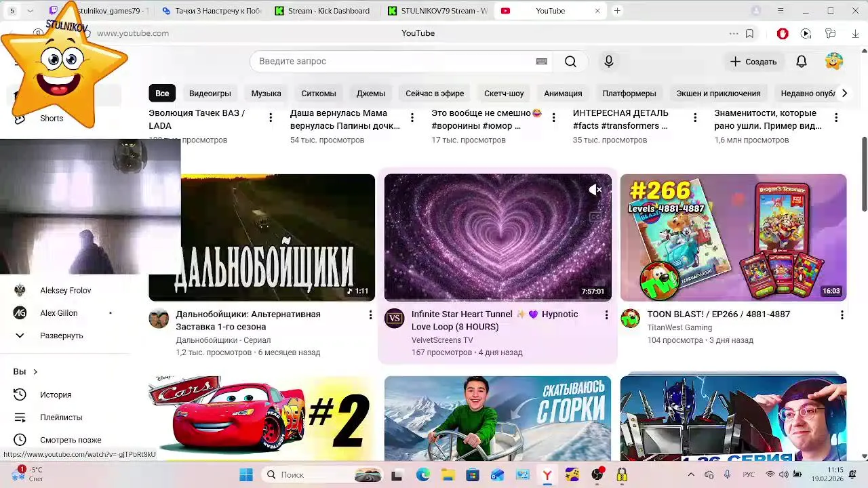Open Aleksey Frolov subscription channel

[65, 291]
